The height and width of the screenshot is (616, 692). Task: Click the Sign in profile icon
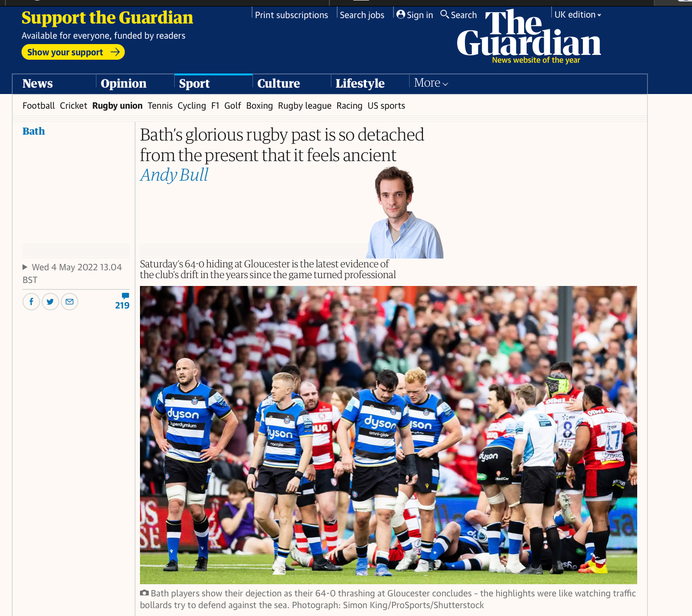tap(401, 15)
